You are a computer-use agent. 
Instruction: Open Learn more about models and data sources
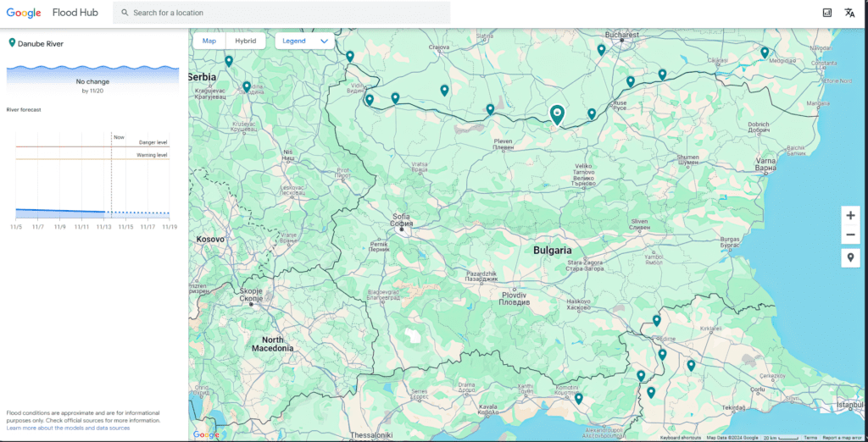(68, 428)
